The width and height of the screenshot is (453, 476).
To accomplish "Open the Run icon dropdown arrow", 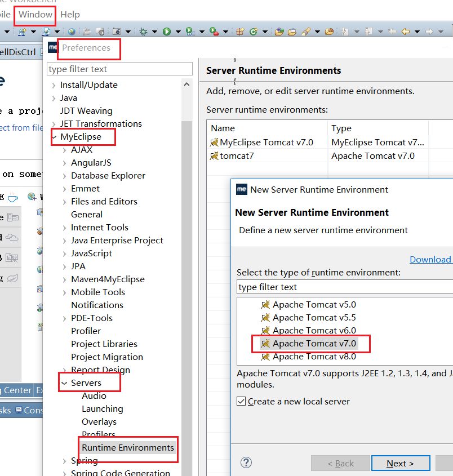I will (x=178, y=32).
